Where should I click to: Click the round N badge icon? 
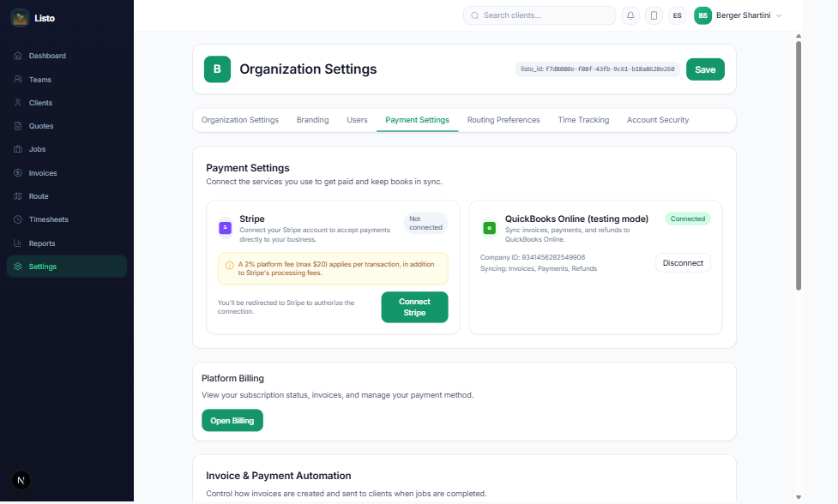tap(21, 480)
